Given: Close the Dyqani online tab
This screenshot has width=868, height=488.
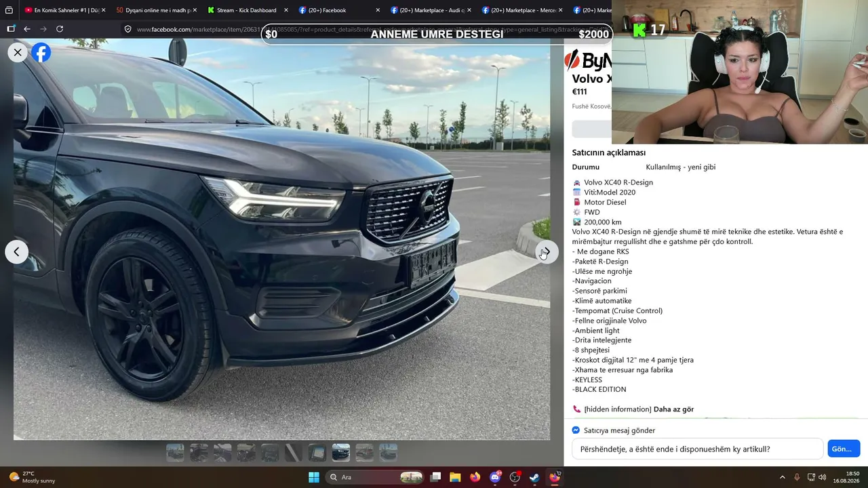Looking at the screenshot, I should 195,10.
